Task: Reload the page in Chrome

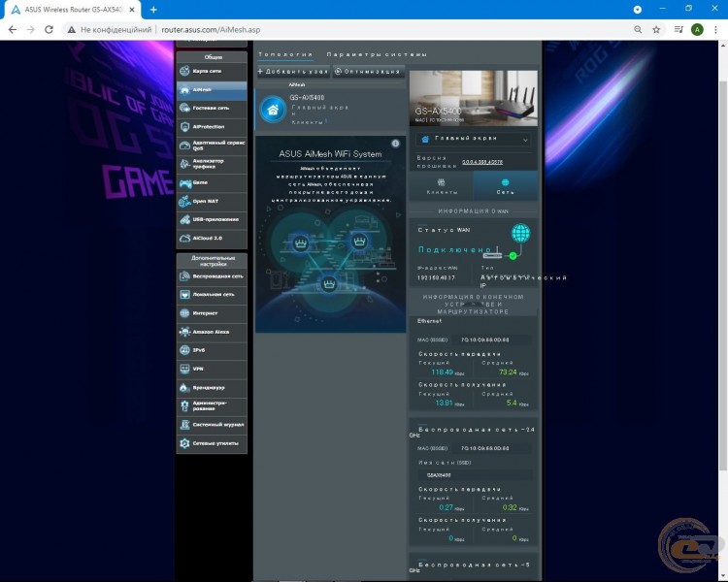Action: tap(49, 30)
